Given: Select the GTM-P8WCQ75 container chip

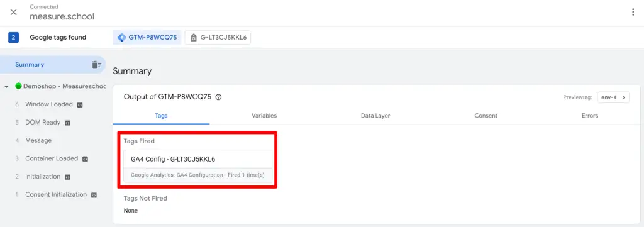Looking at the screenshot, I should point(147,37).
